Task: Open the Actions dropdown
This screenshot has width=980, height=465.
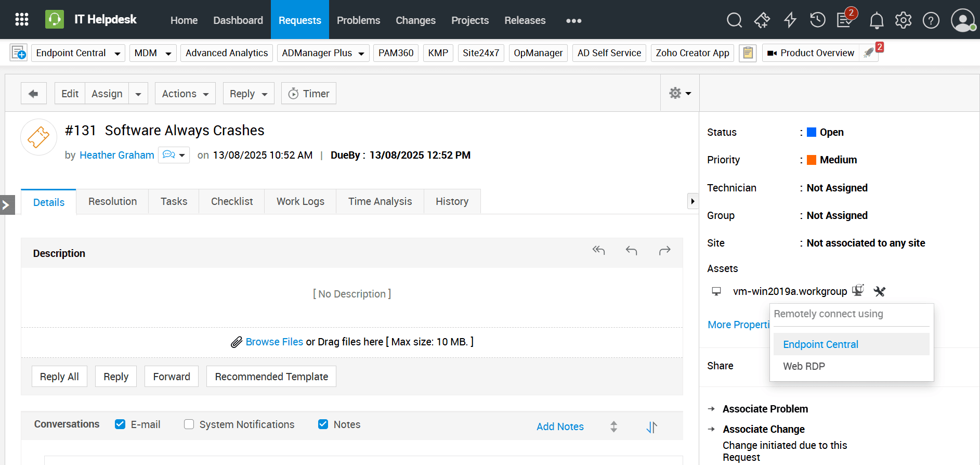Action: pos(185,94)
